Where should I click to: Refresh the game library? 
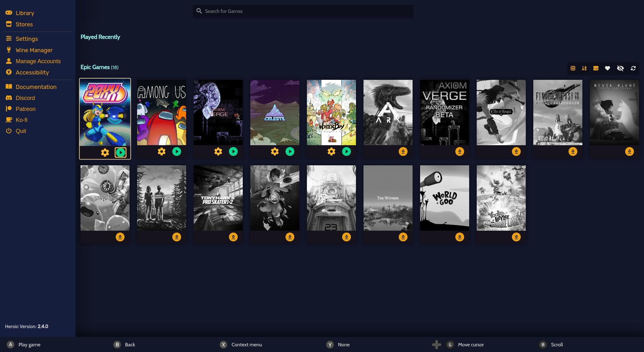tap(633, 68)
